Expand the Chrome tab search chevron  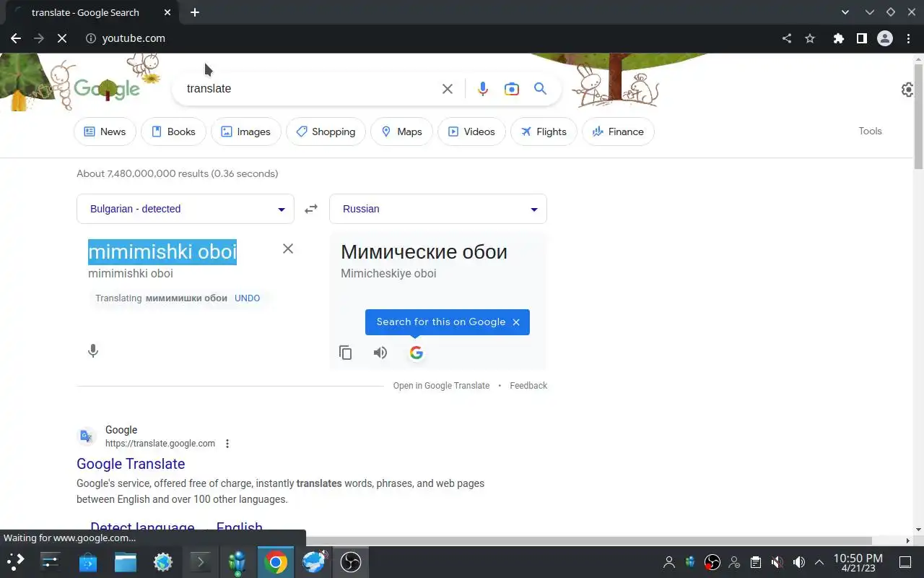click(x=845, y=12)
